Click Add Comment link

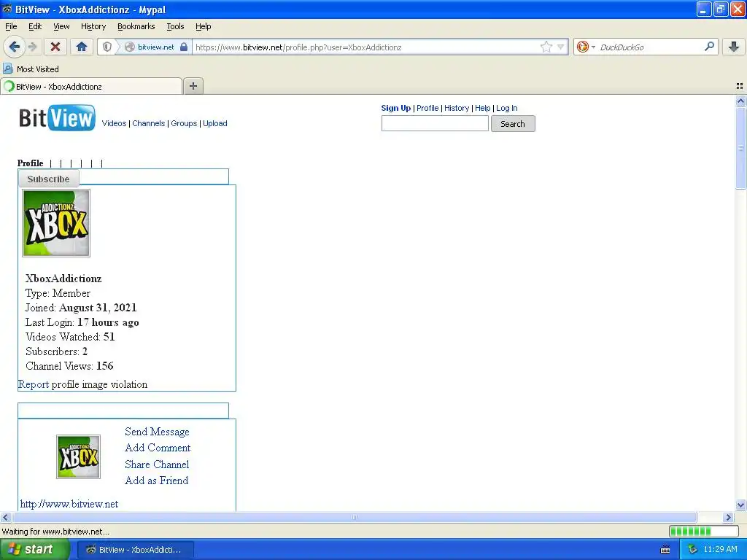coord(158,448)
